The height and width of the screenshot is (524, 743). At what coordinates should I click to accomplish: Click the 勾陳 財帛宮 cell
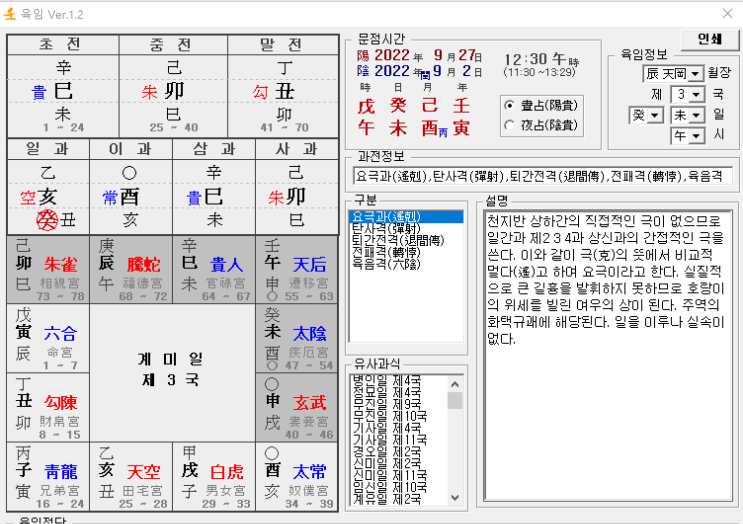click(x=48, y=408)
